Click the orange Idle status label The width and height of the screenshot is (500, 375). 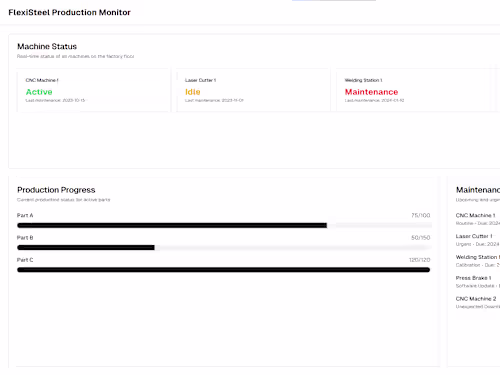193,92
